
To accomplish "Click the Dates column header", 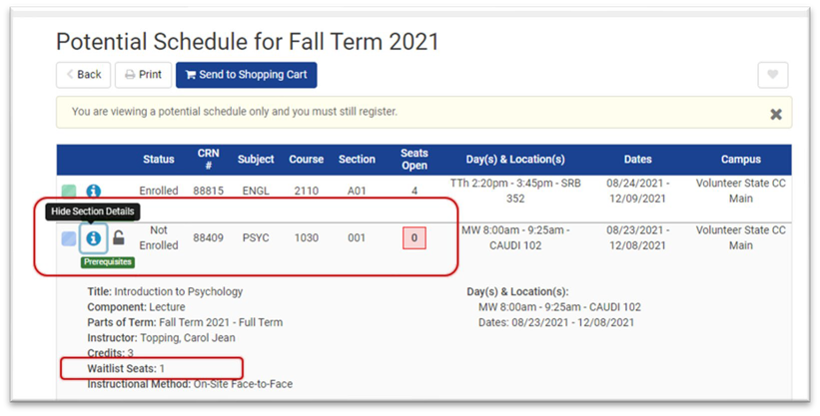I will 637,159.
